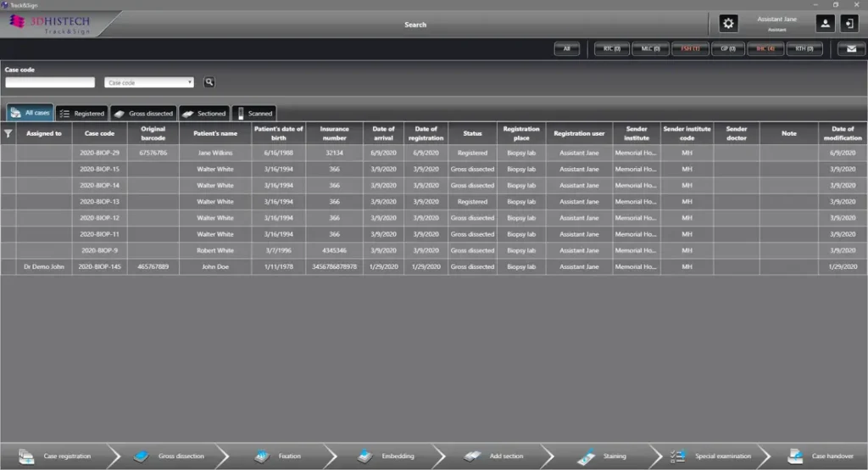
Task: Click the MLC (0) filter button
Action: point(650,48)
